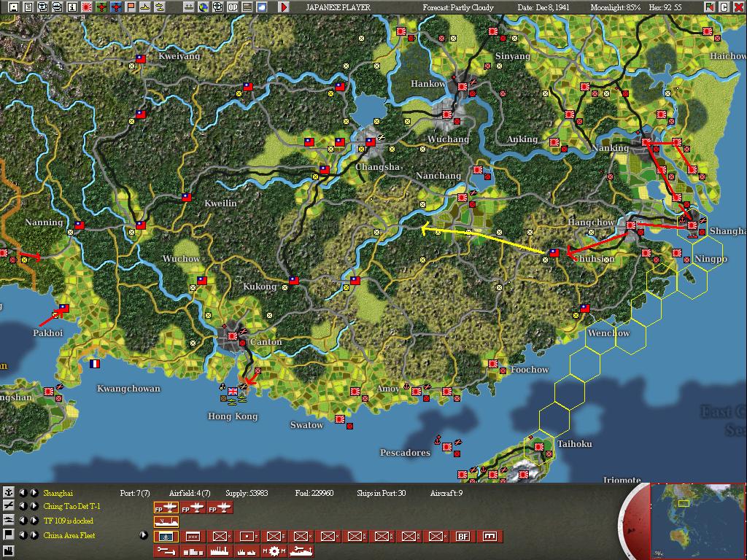
Task: Open the China Area Fleet link
Action: 69,535
